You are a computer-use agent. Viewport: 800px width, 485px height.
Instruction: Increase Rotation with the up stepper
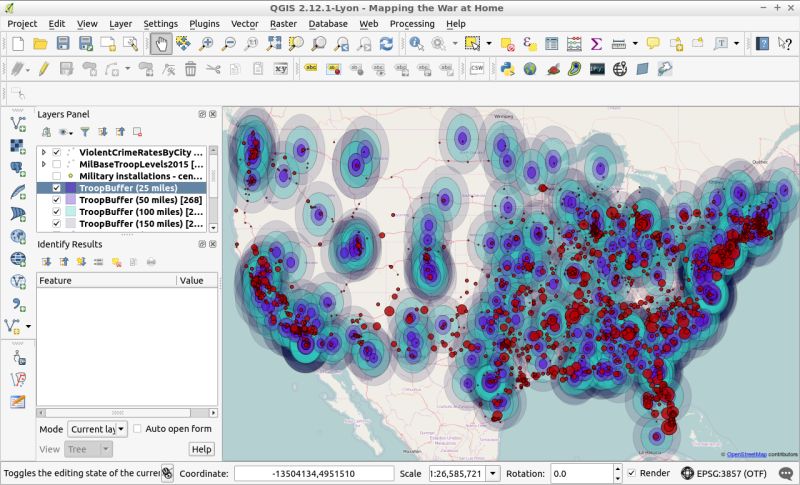[618, 469]
